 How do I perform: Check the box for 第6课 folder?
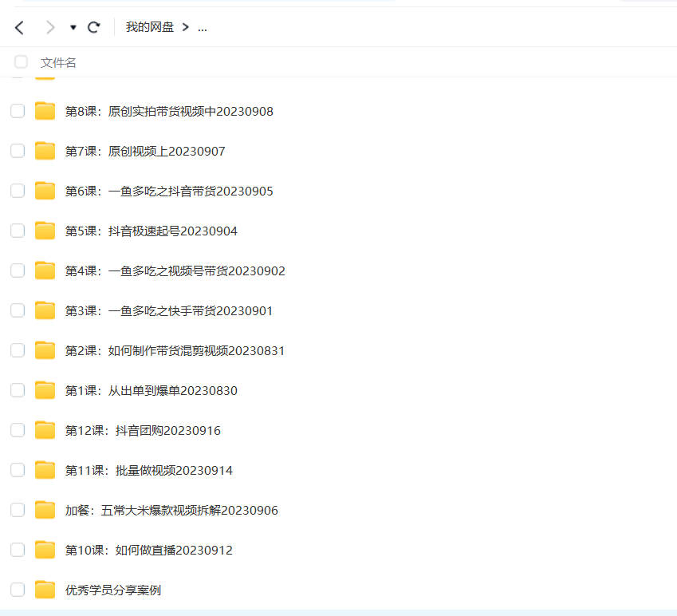(18, 191)
